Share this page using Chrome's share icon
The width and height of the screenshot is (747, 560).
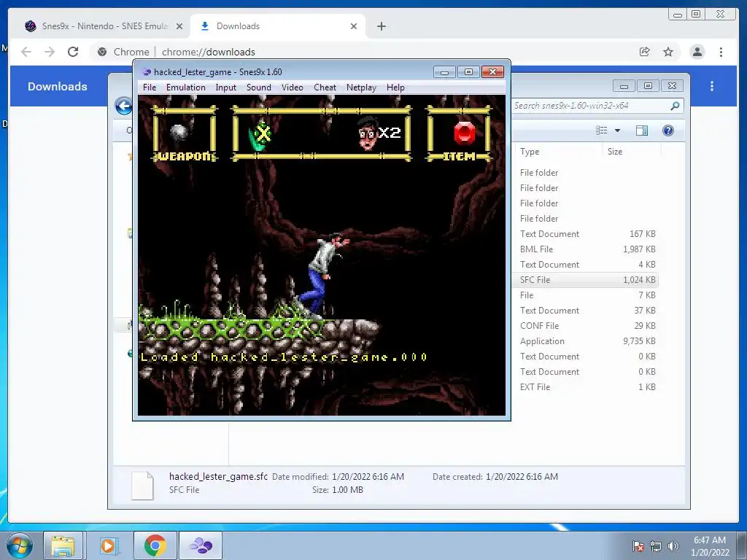[645, 52]
